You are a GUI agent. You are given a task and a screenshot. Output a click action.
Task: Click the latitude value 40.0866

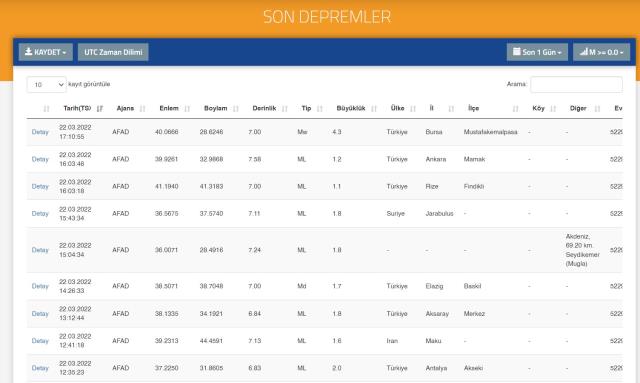tap(167, 132)
